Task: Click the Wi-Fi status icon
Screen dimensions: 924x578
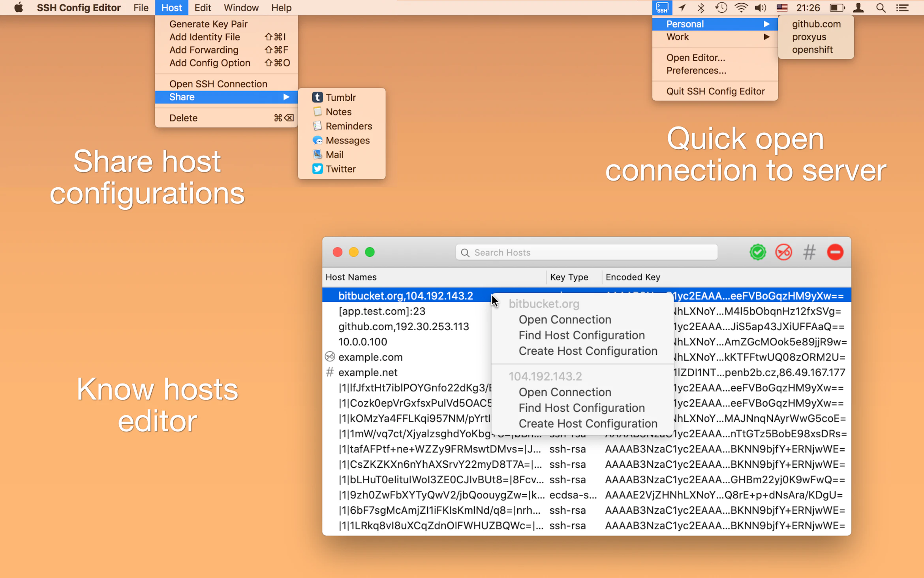Action: pyautogui.click(x=741, y=8)
